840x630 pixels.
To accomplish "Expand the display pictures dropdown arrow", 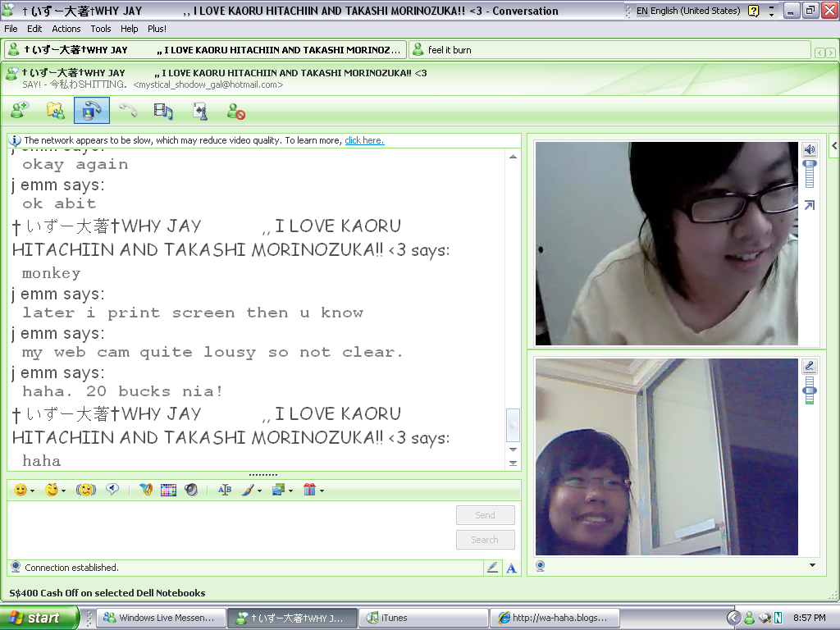I will [x=291, y=491].
